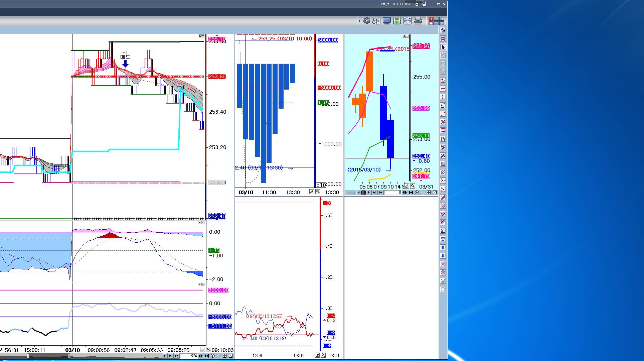Switch to screen page 5
Screen dimensions: 644x361
coord(436,23)
